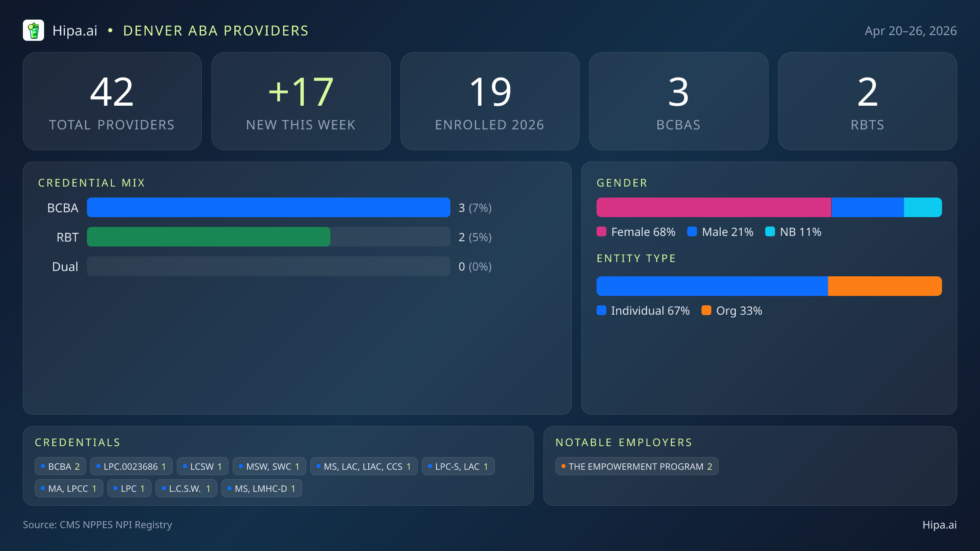Click the empty Dual credential bar
Image resolution: width=980 pixels, height=551 pixels.
[268, 266]
